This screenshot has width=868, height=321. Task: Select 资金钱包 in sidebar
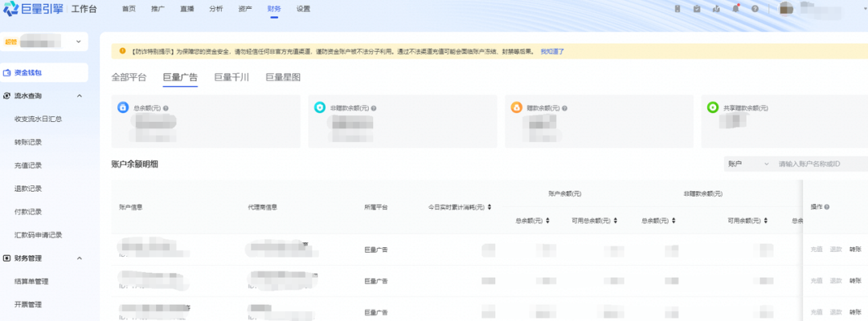click(x=44, y=73)
